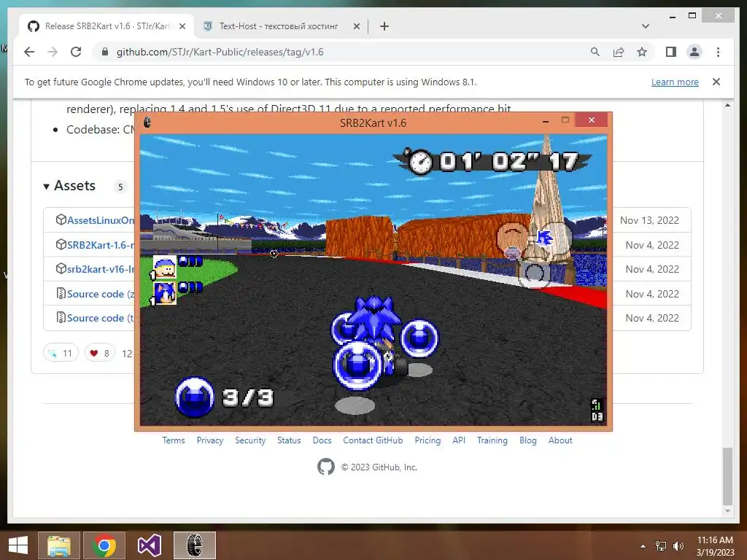Screen dimensions: 747x560
Task: Open the Training footer link
Action: (x=492, y=440)
